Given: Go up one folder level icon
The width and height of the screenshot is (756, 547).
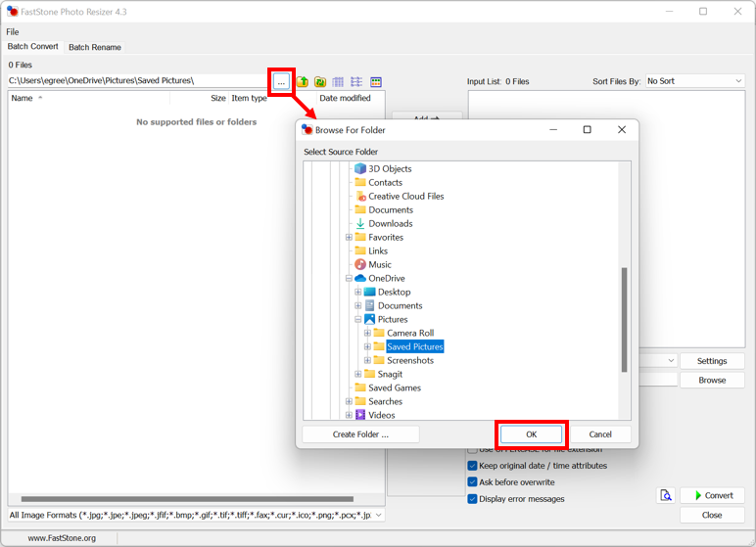Looking at the screenshot, I should pos(303,81).
